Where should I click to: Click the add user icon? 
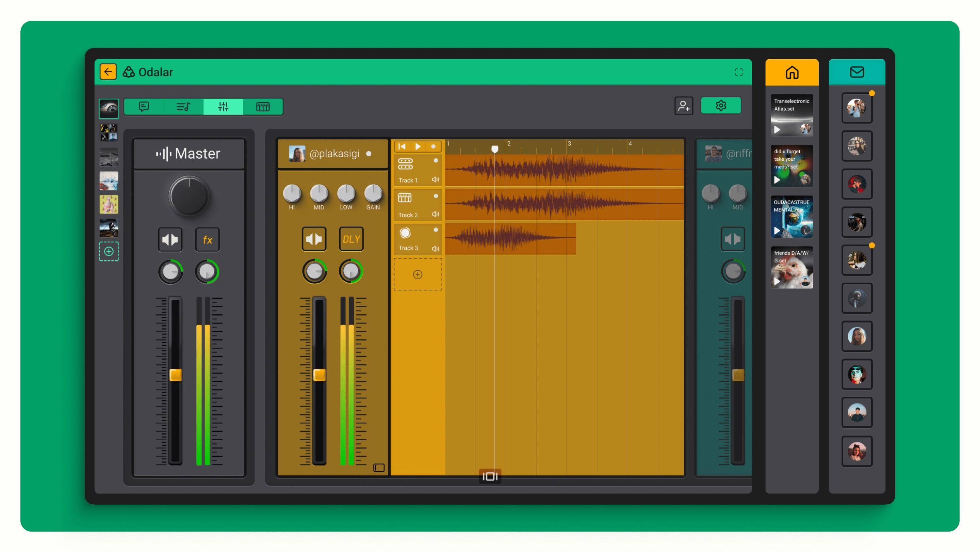click(x=684, y=106)
